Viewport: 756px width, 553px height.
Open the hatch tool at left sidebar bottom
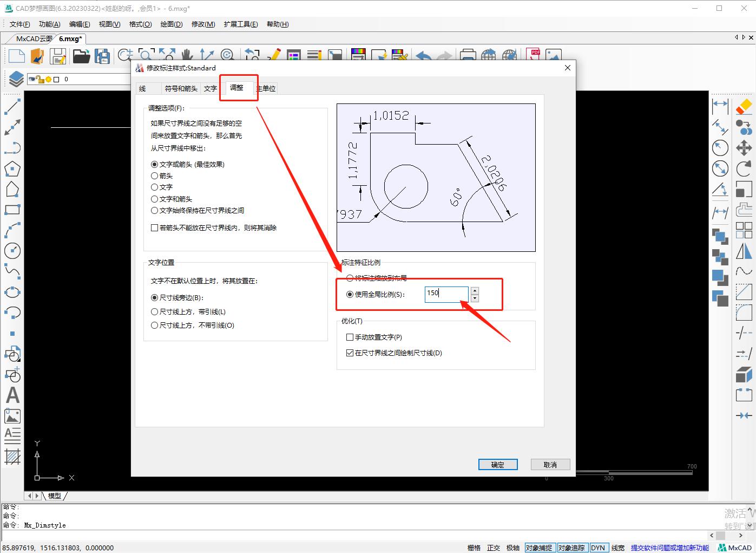(13, 458)
